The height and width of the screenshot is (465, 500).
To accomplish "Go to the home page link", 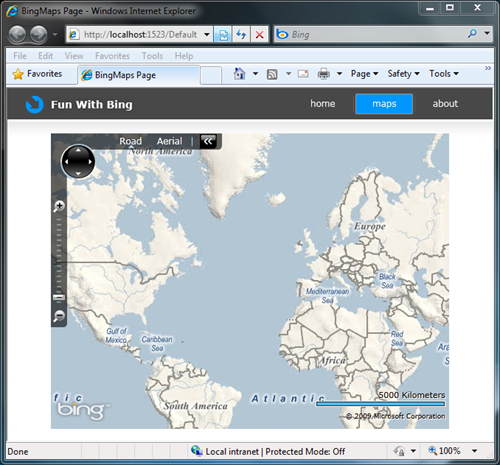I will (x=323, y=104).
